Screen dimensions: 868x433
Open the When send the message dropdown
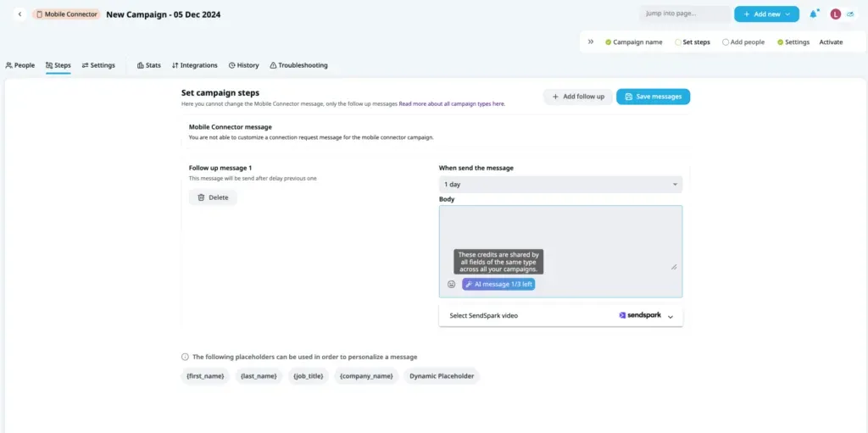(x=560, y=185)
